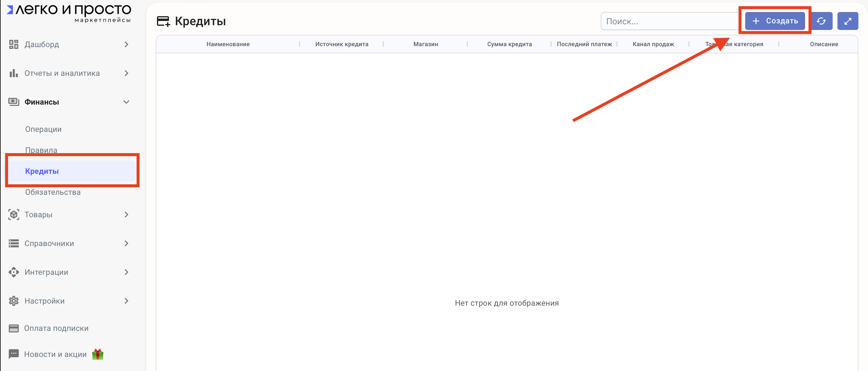Click the Reports bar chart icon
This screenshot has width=868, height=371.
click(13, 73)
